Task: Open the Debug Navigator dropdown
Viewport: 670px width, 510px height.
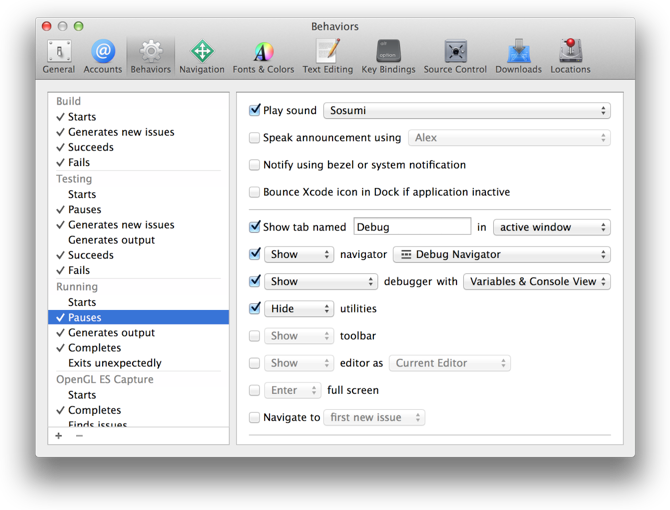Action: (x=502, y=254)
